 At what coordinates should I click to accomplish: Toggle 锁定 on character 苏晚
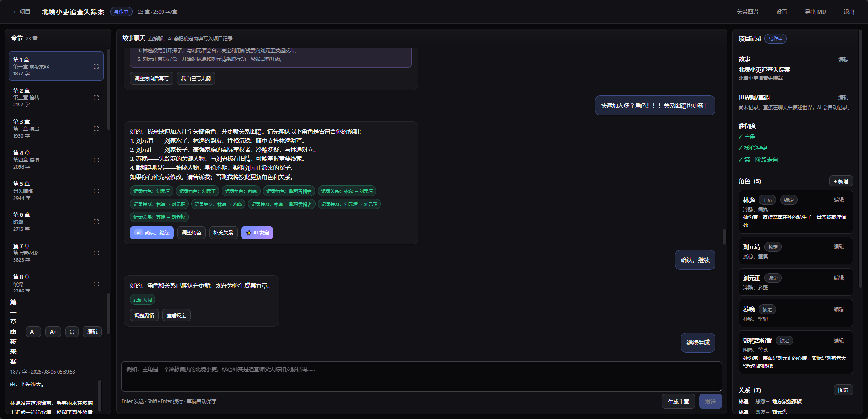767,310
